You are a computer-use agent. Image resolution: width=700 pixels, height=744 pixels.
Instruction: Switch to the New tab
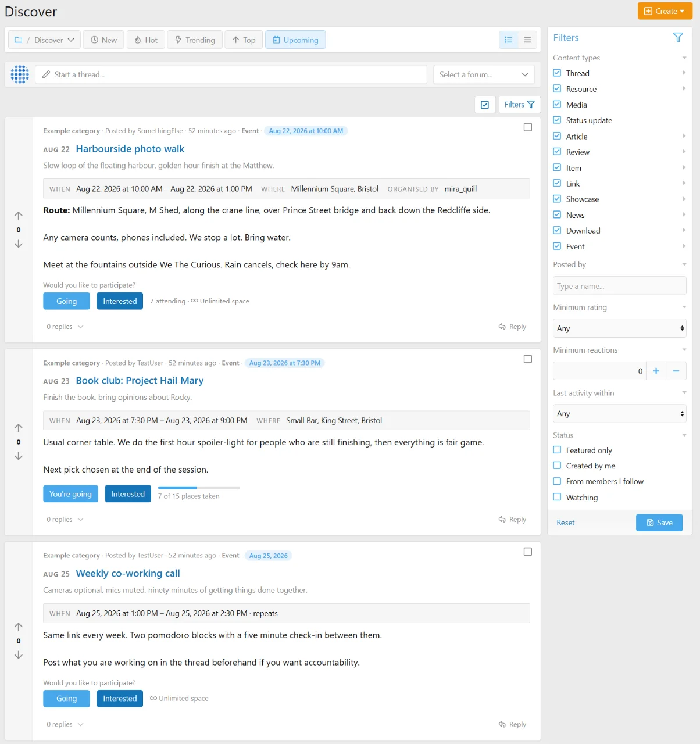click(x=103, y=40)
